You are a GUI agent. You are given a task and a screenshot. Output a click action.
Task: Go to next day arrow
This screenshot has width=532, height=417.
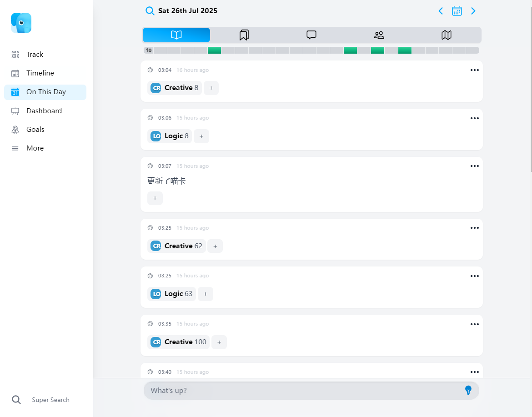473,11
